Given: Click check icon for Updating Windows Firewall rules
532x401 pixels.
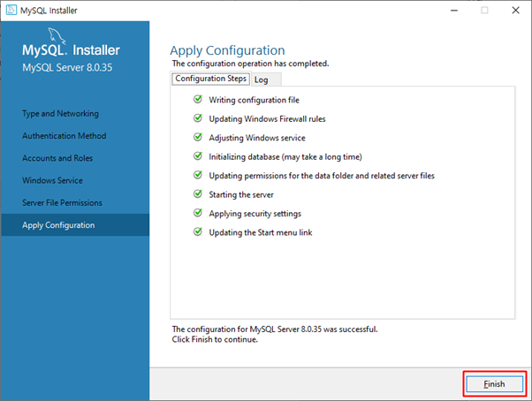Looking at the screenshot, I should pyautogui.click(x=198, y=118).
